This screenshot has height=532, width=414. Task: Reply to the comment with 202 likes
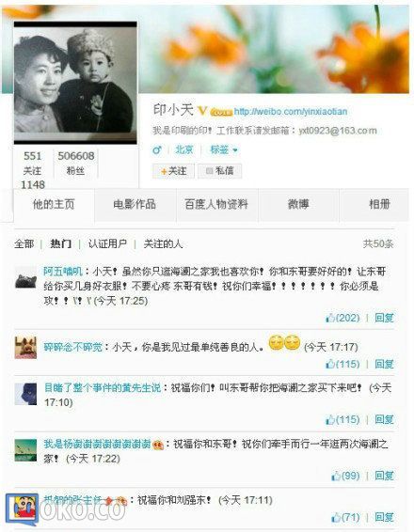(x=384, y=318)
